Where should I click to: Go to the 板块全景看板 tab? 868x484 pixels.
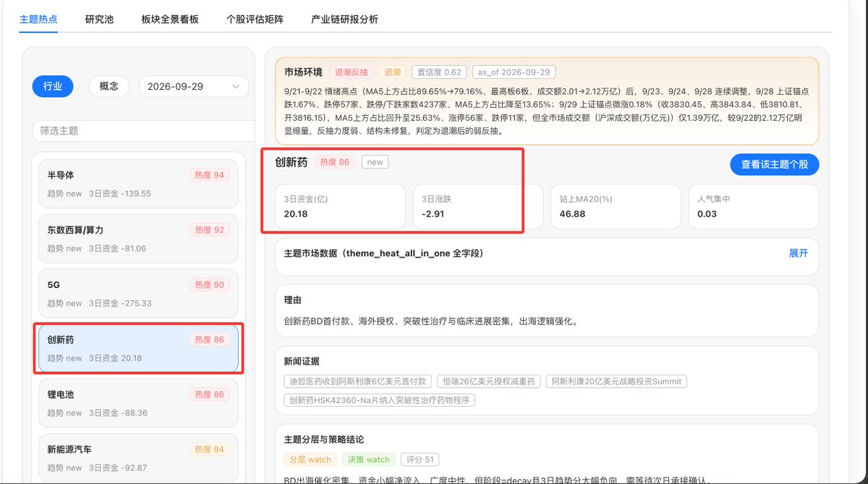click(x=170, y=20)
